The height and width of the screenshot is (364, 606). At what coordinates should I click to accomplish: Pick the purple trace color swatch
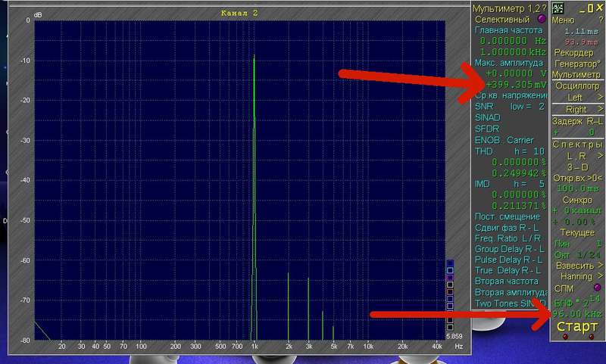click(450, 278)
